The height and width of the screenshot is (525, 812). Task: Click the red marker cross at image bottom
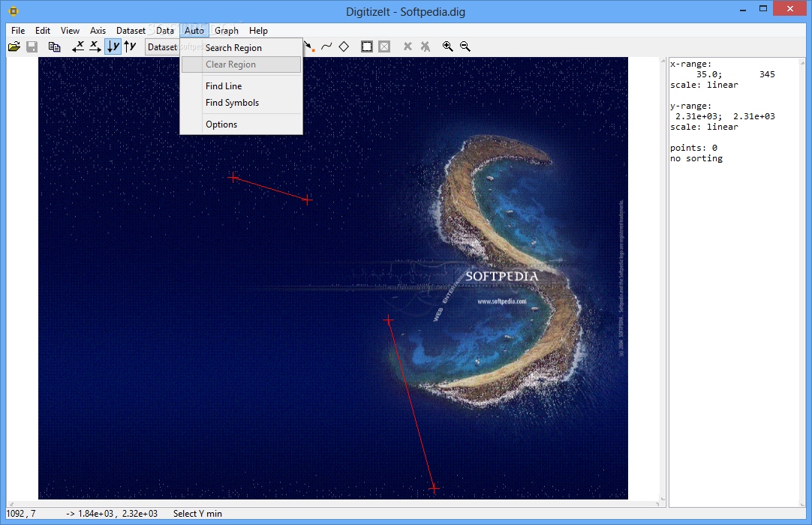tap(434, 488)
